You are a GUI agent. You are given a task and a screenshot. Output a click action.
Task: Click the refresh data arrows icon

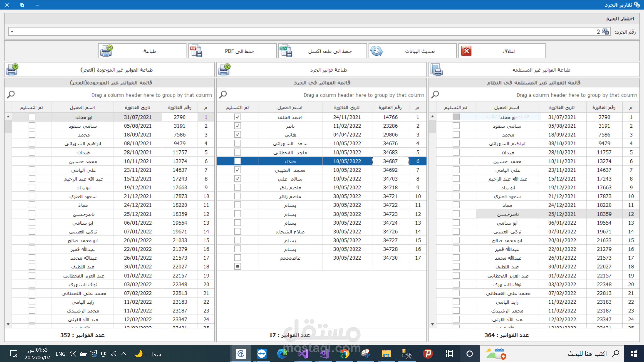[x=376, y=51]
